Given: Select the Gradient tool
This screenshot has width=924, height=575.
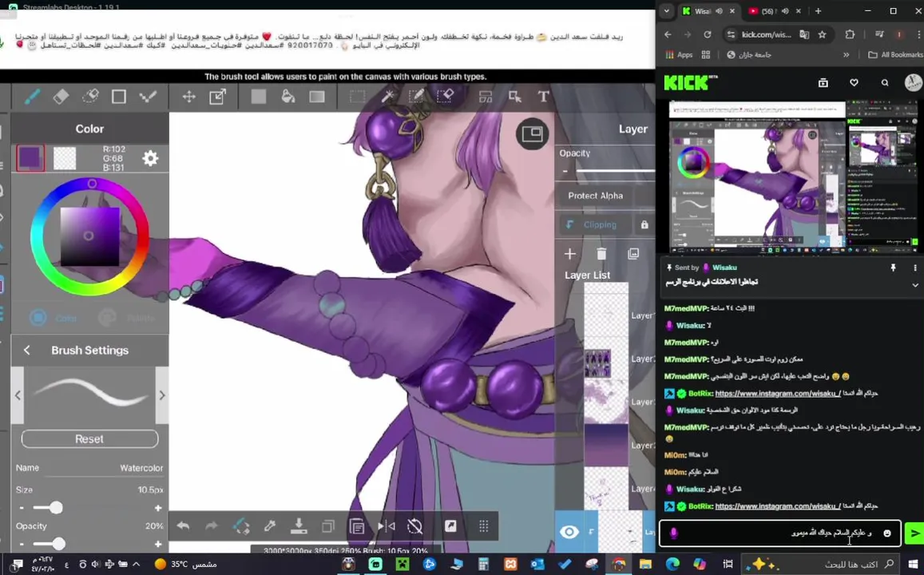Looking at the screenshot, I should pos(317,97).
